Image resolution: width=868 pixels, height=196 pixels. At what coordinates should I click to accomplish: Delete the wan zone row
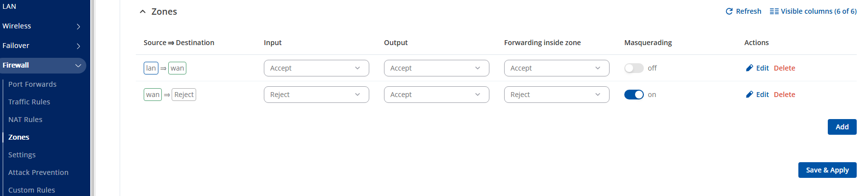point(784,95)
